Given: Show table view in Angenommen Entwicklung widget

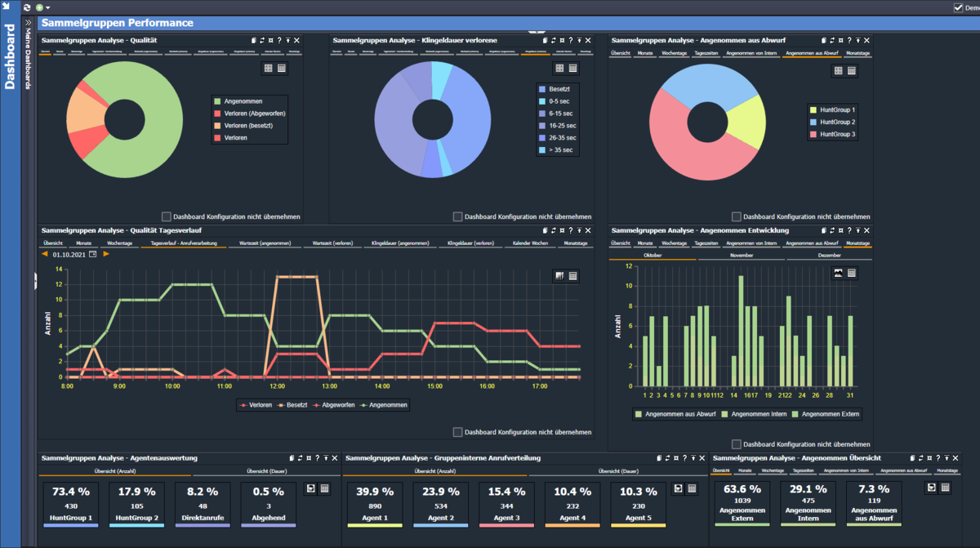Looking at the screenshot, I should click(852, 273).
